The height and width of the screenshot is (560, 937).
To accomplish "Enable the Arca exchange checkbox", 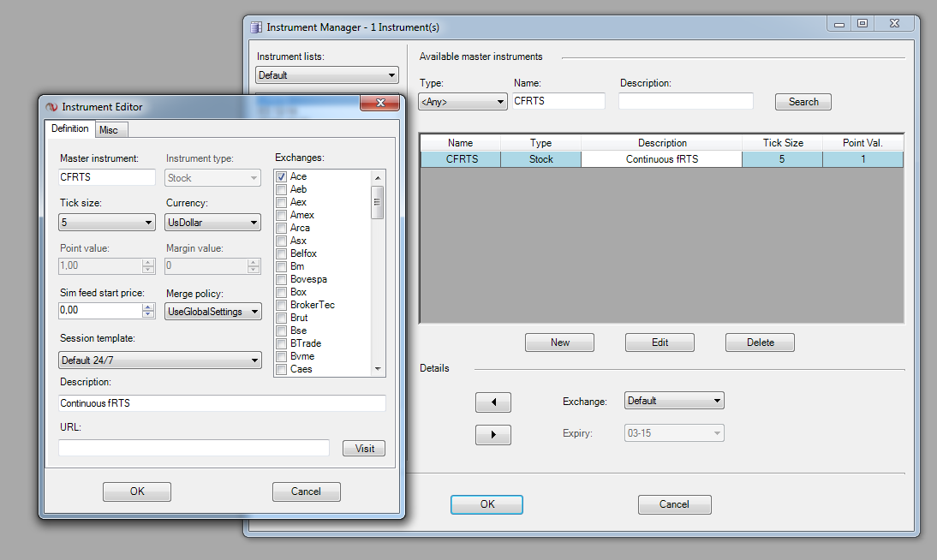I will coord(282,229).
